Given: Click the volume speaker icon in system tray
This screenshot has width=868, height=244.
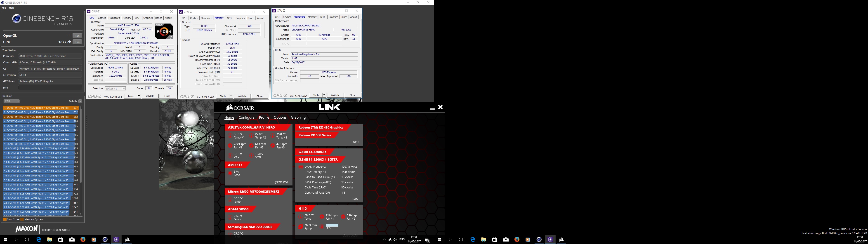Looking at the screenshot, I should click(395, 240).
